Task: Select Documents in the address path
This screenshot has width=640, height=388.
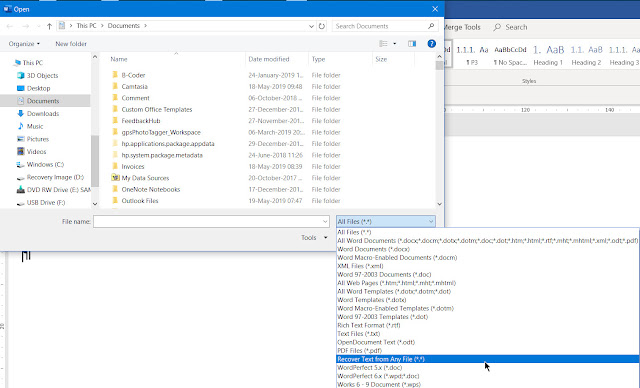Action: coord(124,26)
